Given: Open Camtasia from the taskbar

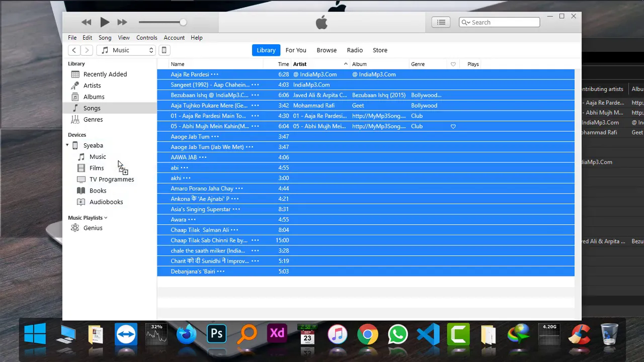Looking at the screenshot, I should [458, 334].
